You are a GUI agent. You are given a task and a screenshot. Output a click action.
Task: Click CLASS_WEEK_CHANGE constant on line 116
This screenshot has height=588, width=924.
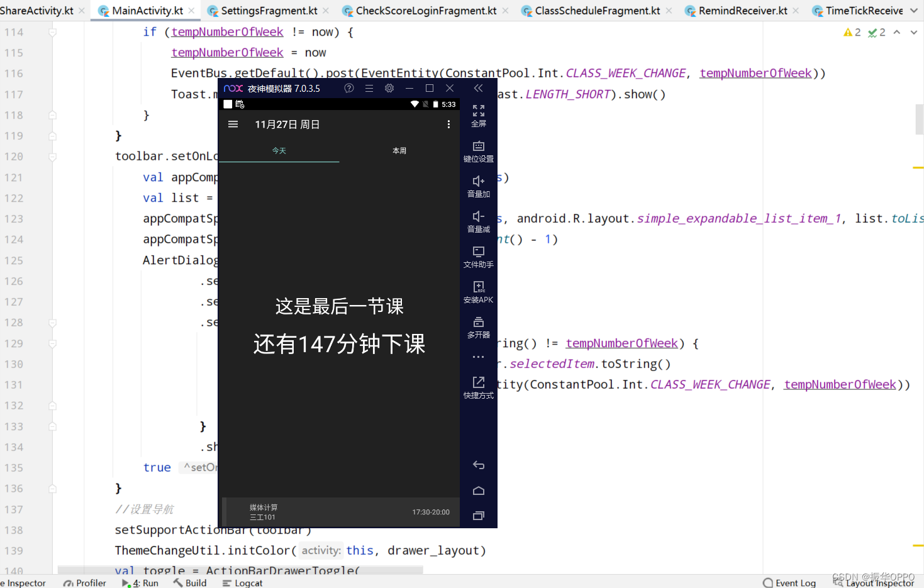click(625, 74)
